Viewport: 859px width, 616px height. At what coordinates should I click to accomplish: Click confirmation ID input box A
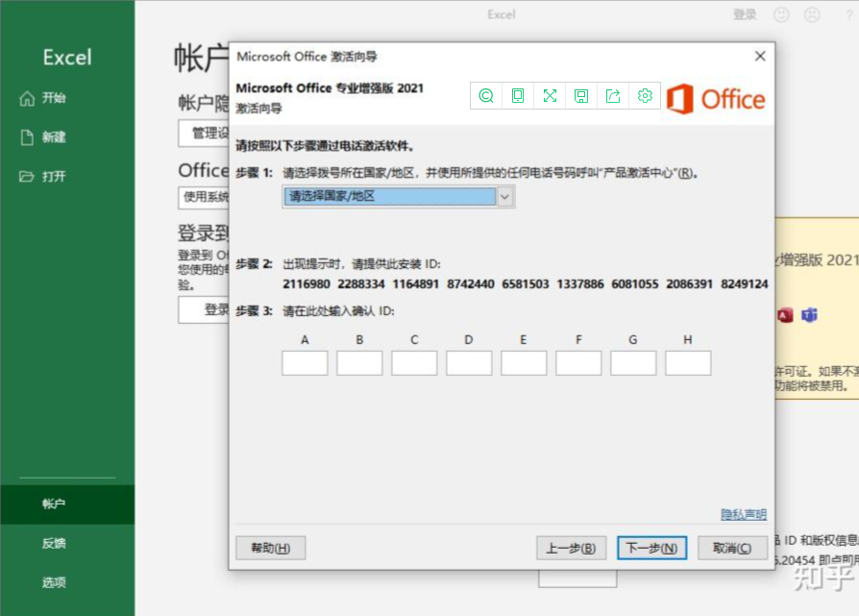coord(305,363)
